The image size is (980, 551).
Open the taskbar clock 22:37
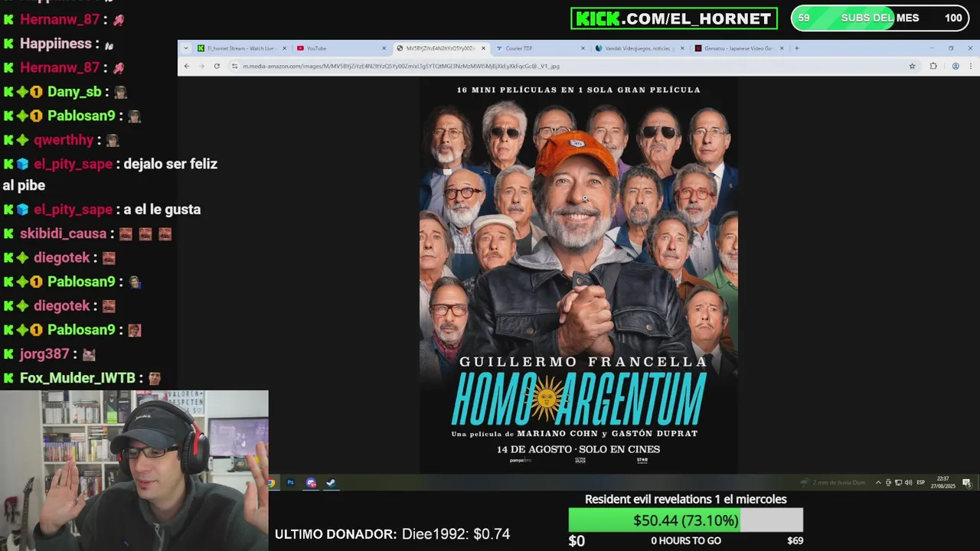[943, 483]
